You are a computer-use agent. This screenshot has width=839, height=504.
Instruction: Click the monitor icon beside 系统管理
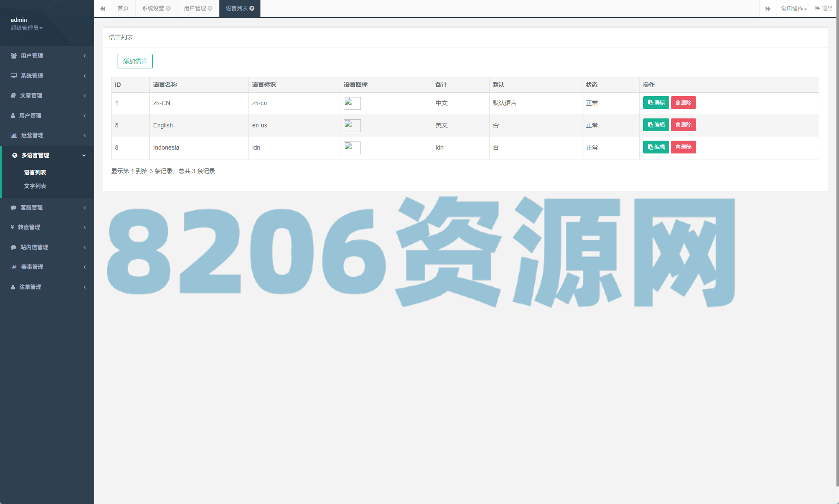[14, 76]
